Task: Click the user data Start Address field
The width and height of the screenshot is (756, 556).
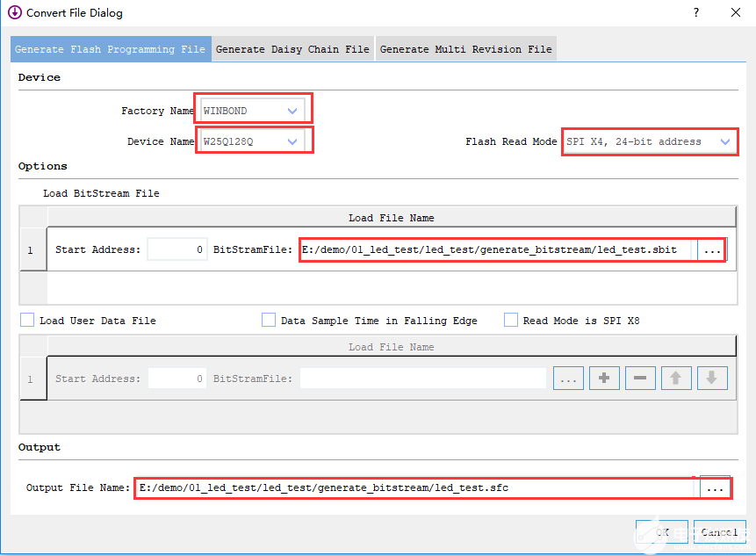Action: point(177,379)
